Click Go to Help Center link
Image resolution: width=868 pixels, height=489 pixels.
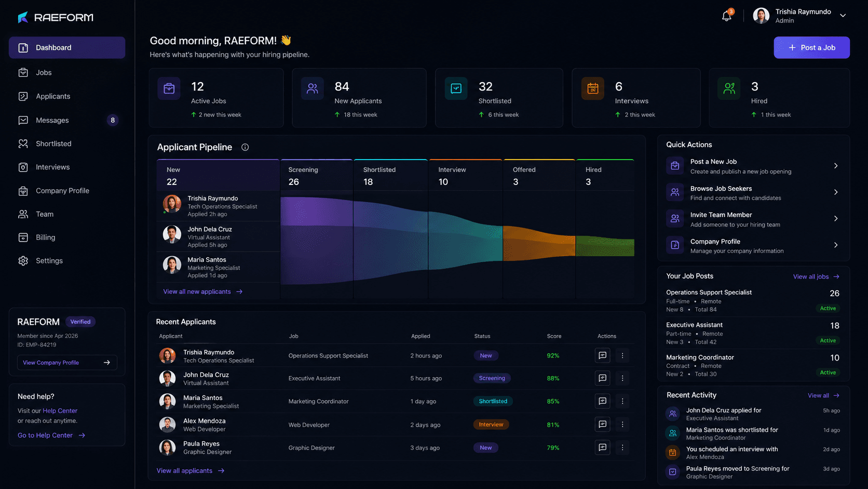tap(51, 435)
